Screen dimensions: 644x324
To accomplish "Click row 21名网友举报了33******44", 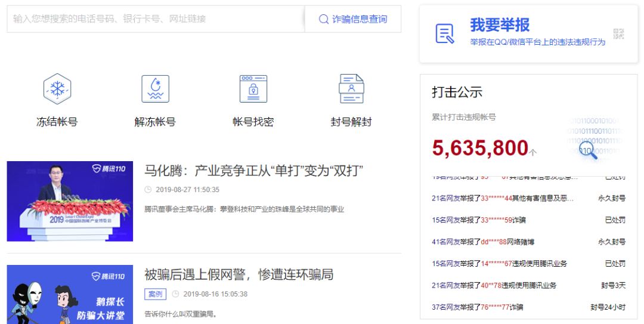I will 503,198.
